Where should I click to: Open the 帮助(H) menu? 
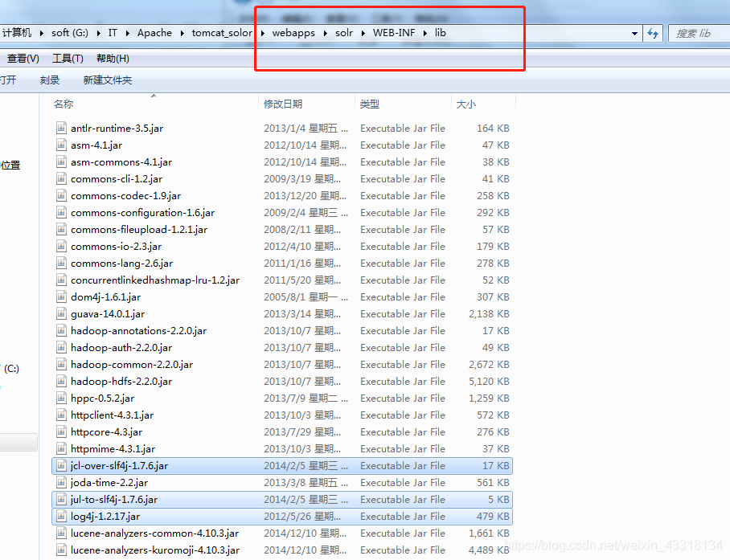113,59
